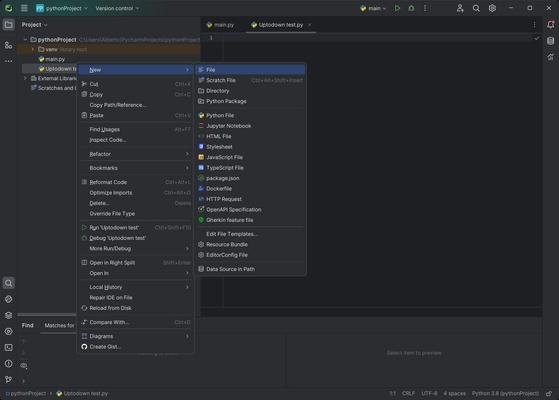Viewport: 559px width, 400px height.
Task: Open the Code With Me user icon
Action: (460, 8)
